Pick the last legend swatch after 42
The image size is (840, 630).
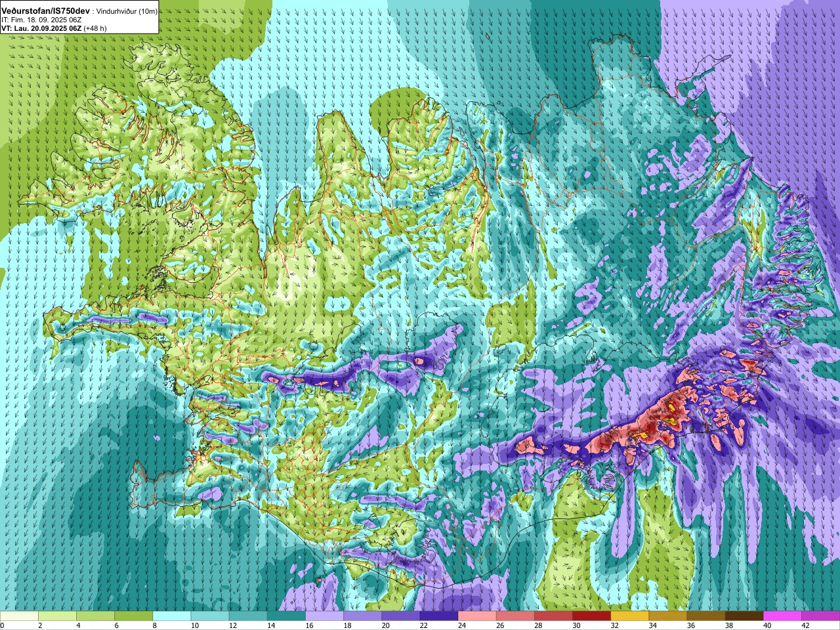tap(820, 616)
